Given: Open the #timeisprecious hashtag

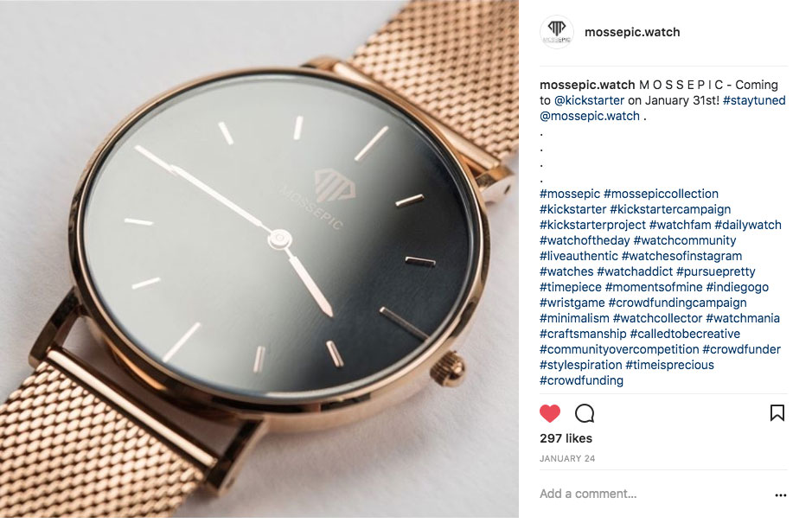Looking at the screenshot, I should tap(669, 365).
